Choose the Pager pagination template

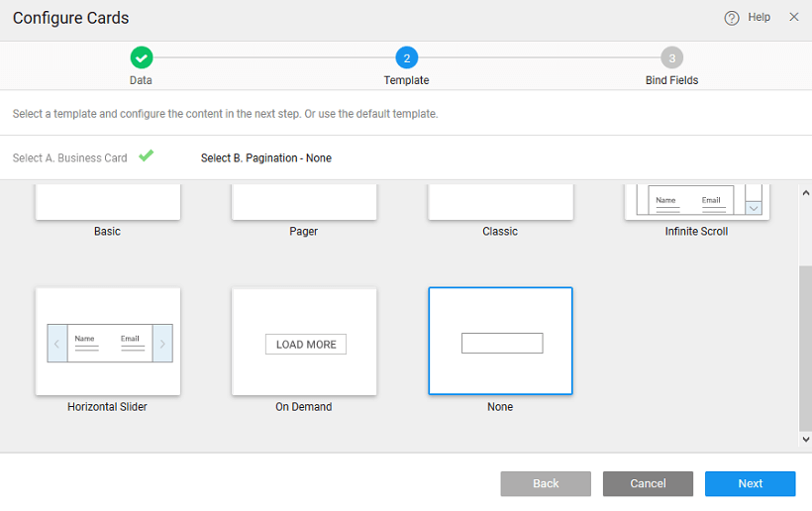(304, 203)
